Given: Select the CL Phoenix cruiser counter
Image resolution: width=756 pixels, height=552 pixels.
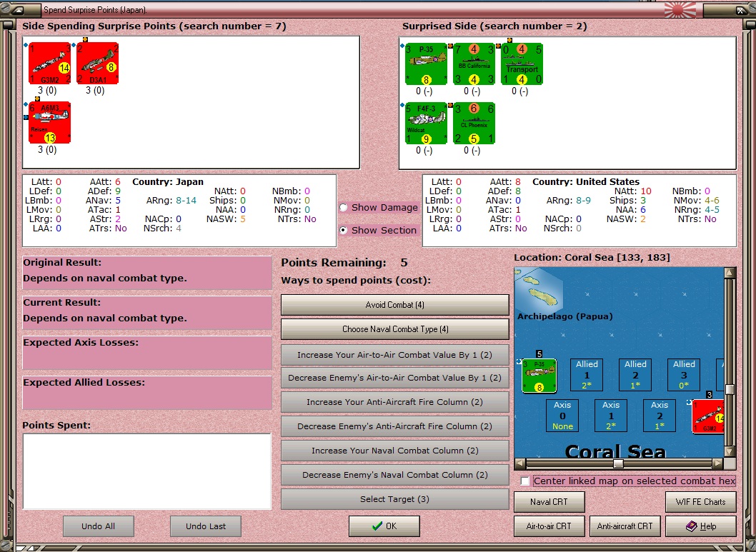Looking at the screenshot, I should pyautogui.click(x=474, y=123).
